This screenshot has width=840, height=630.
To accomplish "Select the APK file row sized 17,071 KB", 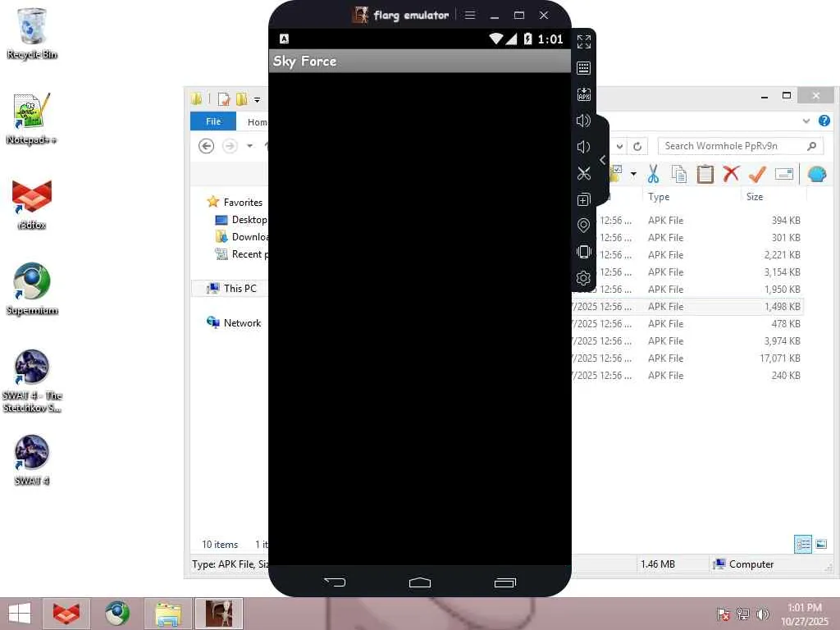I will click(x=687, y=358).
